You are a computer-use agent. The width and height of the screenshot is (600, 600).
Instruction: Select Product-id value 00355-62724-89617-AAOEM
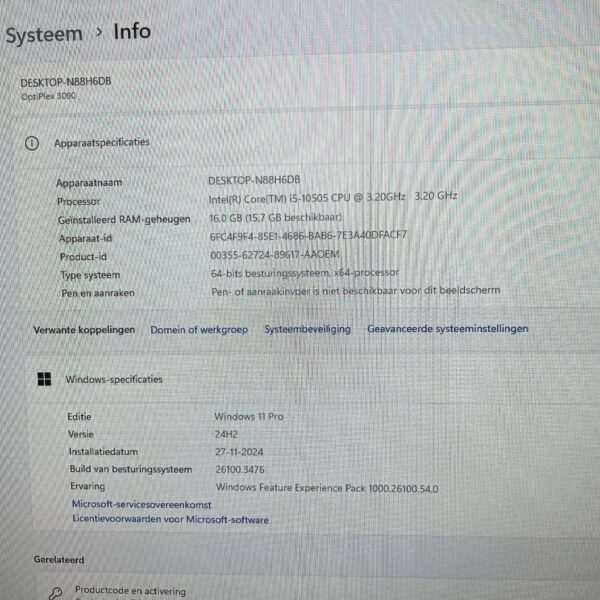pos(275,254)
